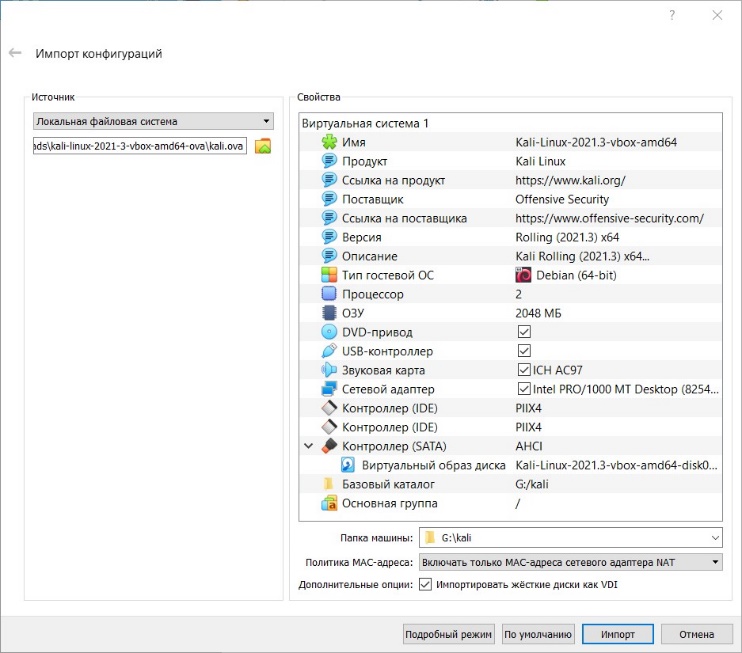Viewport: 742px width, 653px height.
Task: Click the CPU icon beside Процессор
Action: pos(329,294)
